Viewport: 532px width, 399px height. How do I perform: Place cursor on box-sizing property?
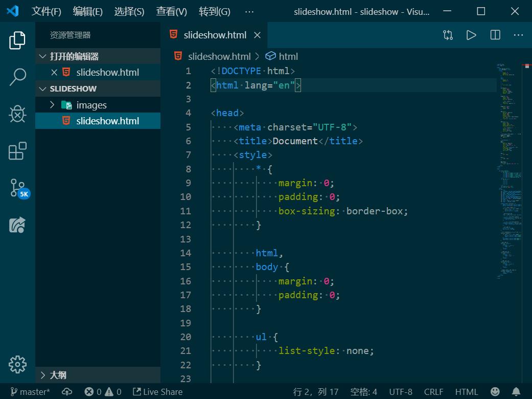[307, 211]
